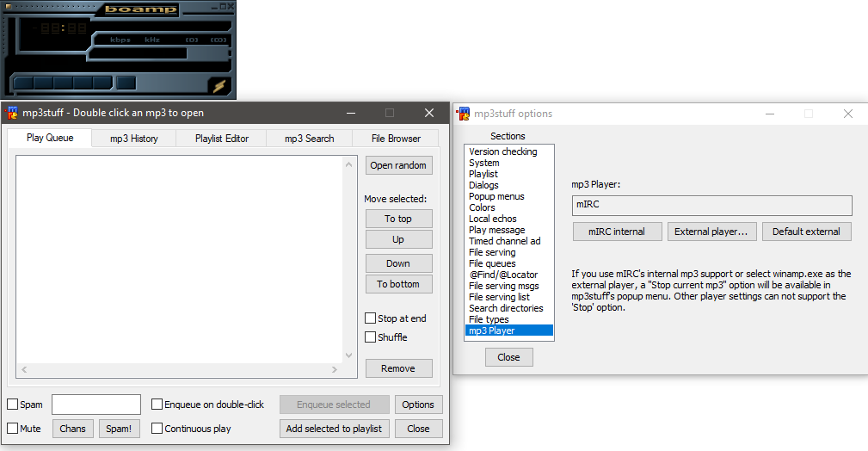Image resolution: width=868 pixels, height=451 pixels.
Task: Click the Enqueue selected button
Action: pos(334,405)
